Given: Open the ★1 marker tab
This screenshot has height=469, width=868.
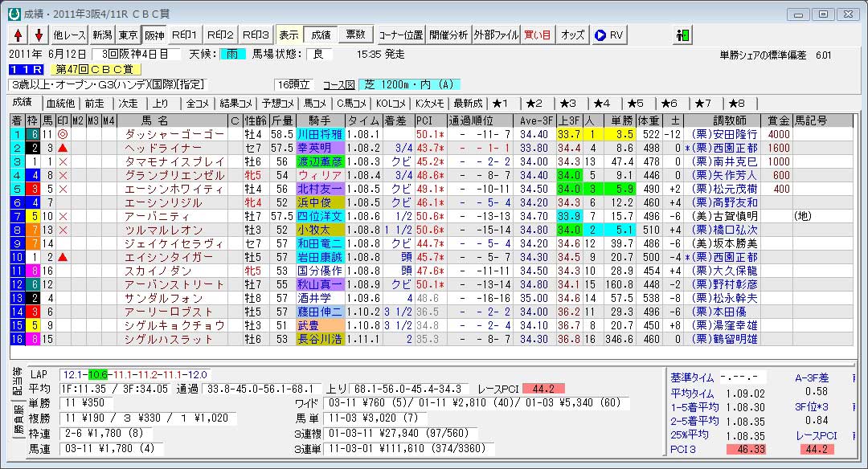Looking at the screenshot, I should 500,104.
